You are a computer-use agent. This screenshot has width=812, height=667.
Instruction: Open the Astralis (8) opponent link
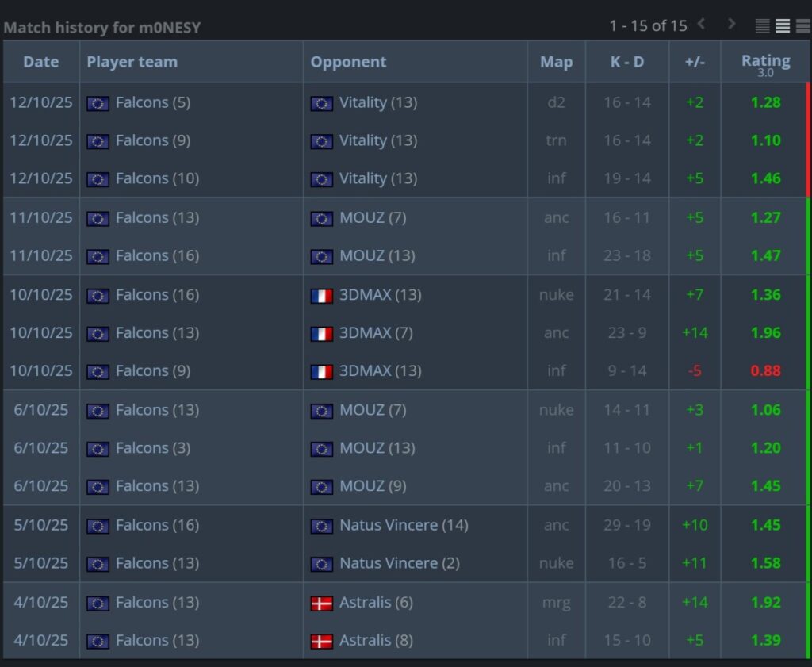coord(376,640)
